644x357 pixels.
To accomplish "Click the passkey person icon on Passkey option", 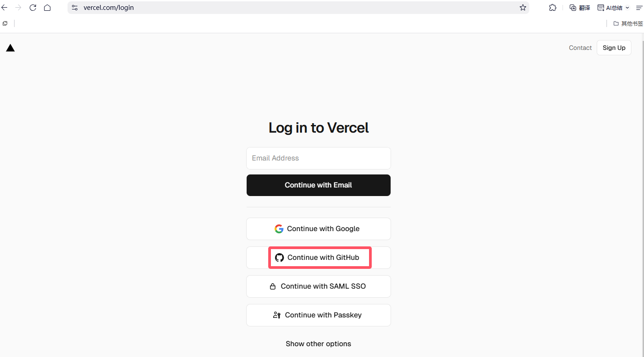I will tap(276, 315).
